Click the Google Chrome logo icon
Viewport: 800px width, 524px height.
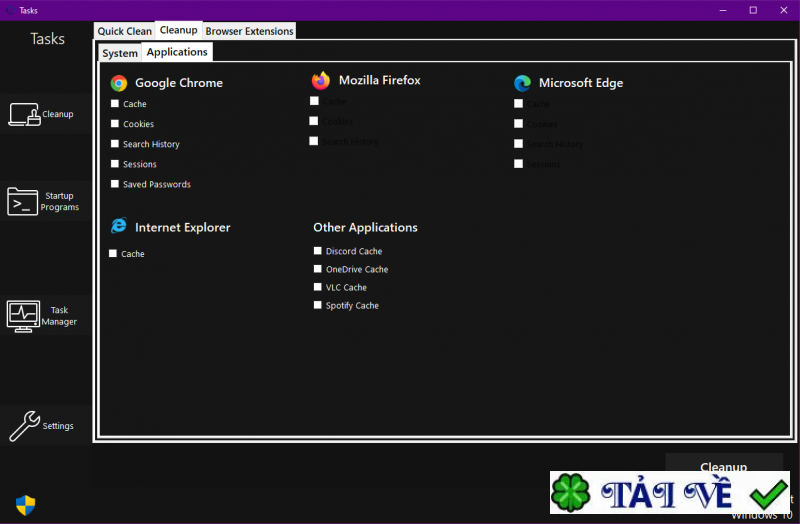pyautogui.click(x=119, y=83)
